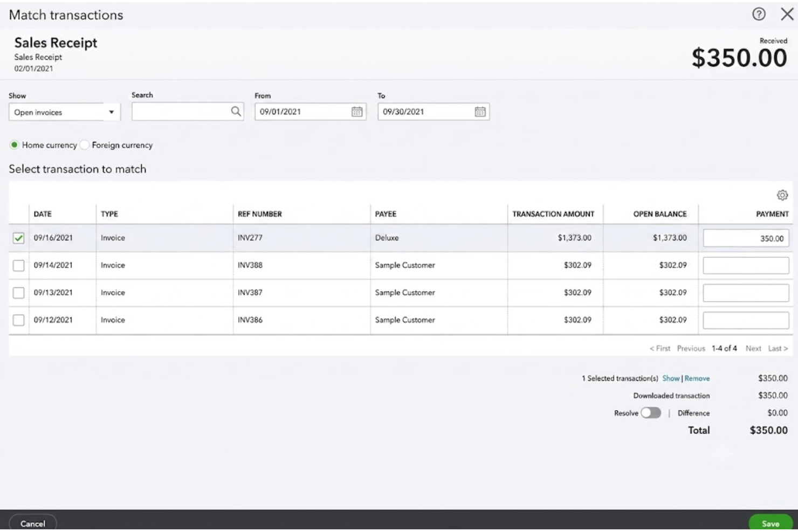Viewport: 798px width, 532px height.
Task: Click the $1,373.00 open balance cell
Action: pos(670,238)
